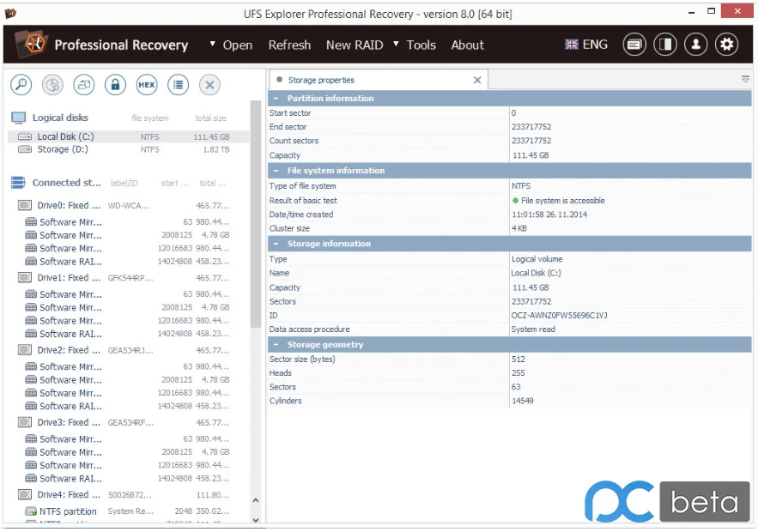The width and height of the screenshot is (758, 532).
Task: Click the Drive2 hard disk icon
Action: tap(25, 350)
